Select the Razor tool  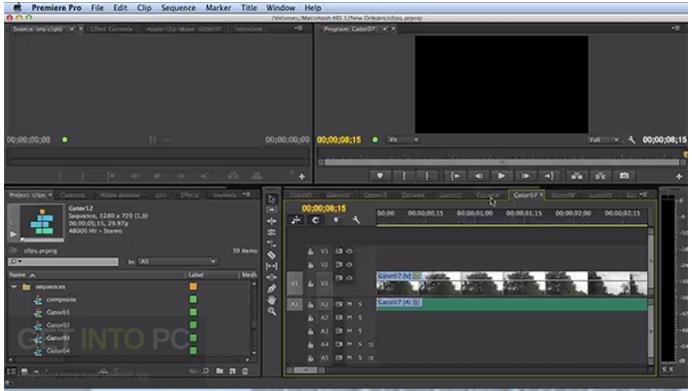[272, 255]
